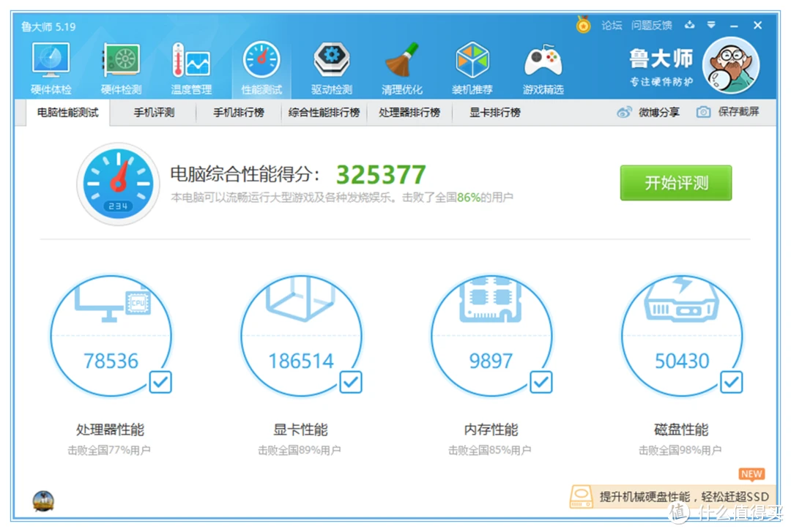Screen dimensions: 791x532
Task: Open the 清理优化 cleanup broom icon
Action: pos(402,68)
